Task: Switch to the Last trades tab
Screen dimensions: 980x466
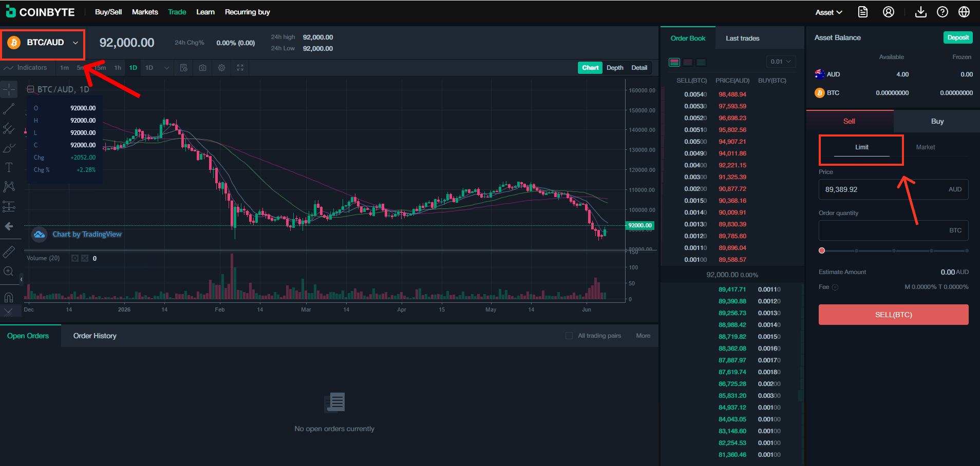Action: (x=742, y=38)
